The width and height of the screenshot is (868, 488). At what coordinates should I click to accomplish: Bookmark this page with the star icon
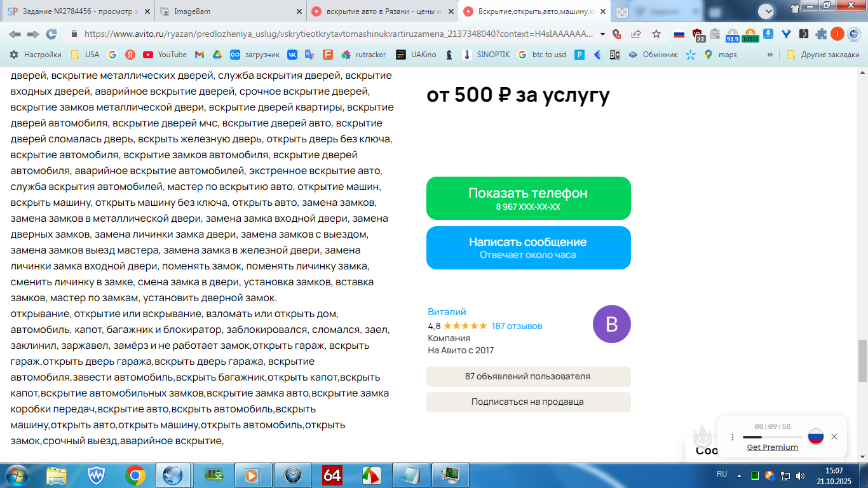tap(656, 34)
